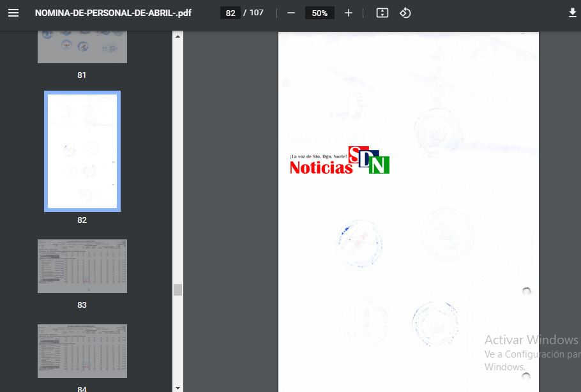Open the page 84 thumbnail
This screenshot has width=581, height=392.
click(x=82, y=351)
